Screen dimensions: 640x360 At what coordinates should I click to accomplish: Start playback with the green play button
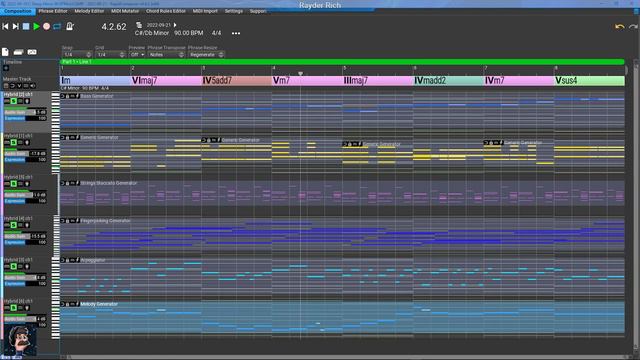pos(36,27)
